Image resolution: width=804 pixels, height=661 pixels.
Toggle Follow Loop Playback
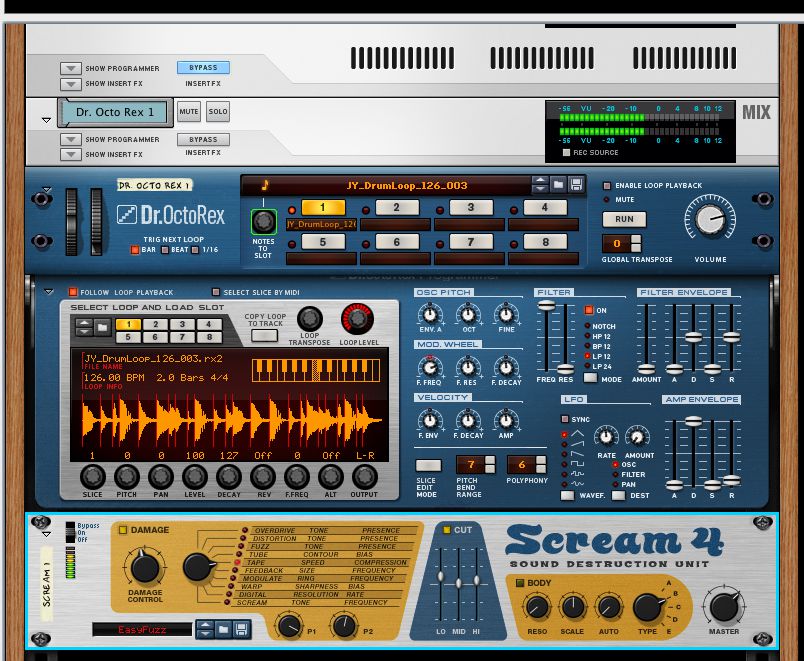pos(73,292)
